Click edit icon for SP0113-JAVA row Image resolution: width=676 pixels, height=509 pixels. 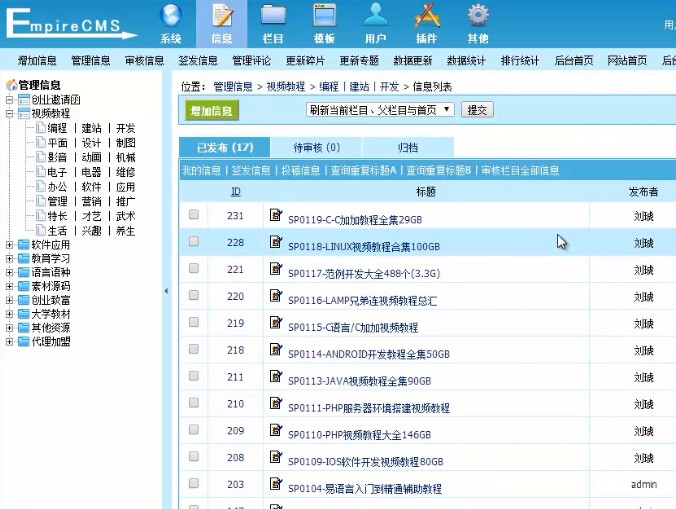275,376
